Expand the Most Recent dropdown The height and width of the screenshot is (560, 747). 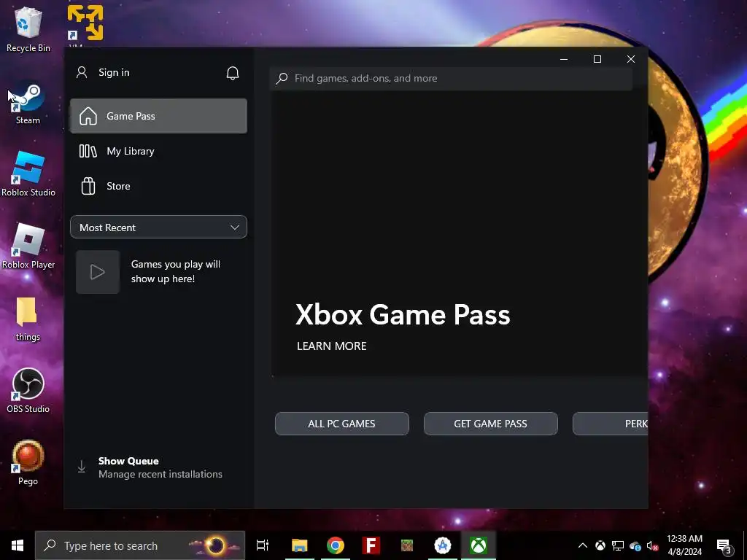tap(158, 227)
